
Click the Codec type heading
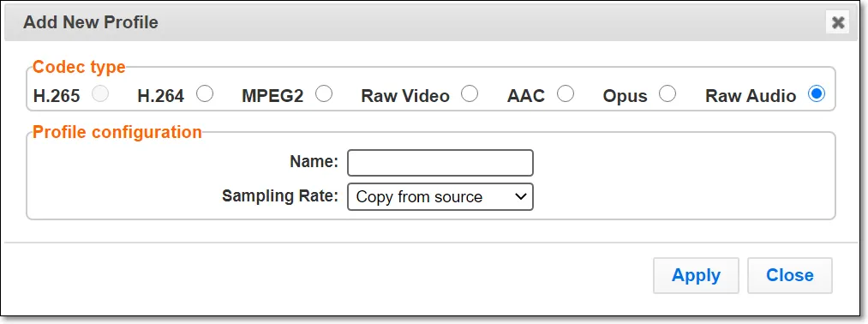tap(79, 67)
